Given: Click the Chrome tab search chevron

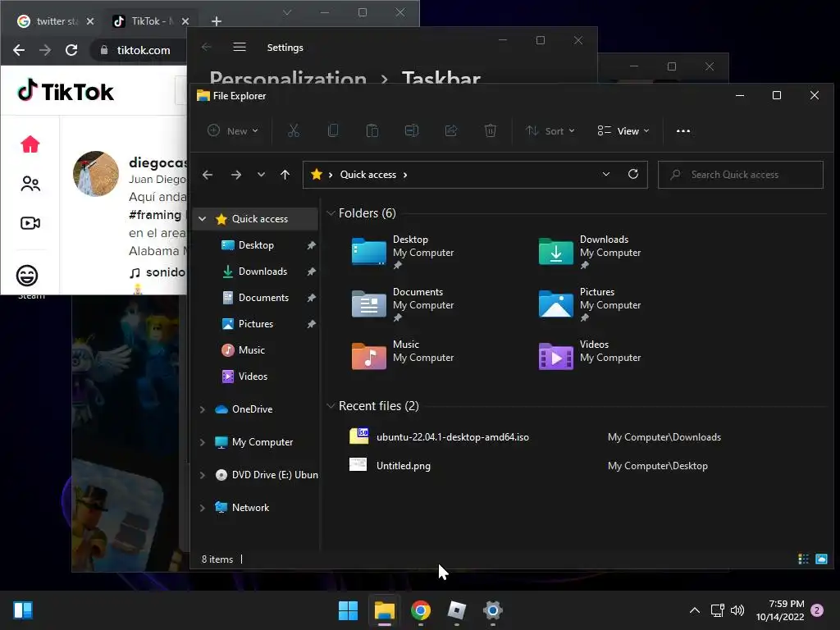Looking at the screenshot, I should click(x=287, y=12).
